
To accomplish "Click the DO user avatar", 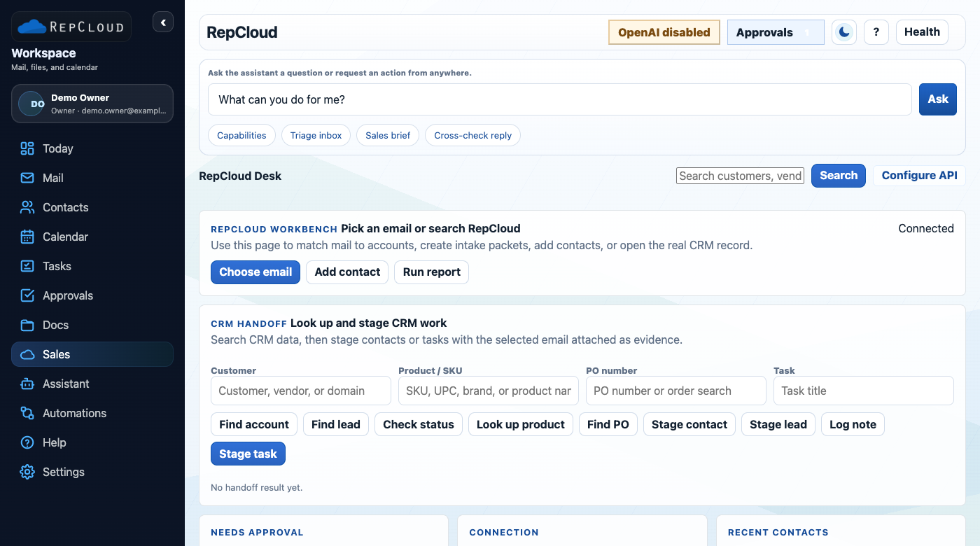I will pos(31,104).
